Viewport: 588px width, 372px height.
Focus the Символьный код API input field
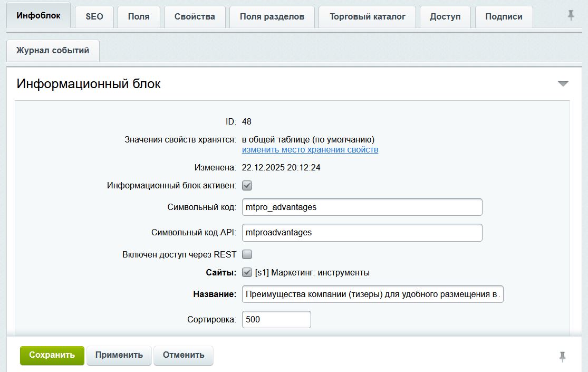[x=362, y=233]
